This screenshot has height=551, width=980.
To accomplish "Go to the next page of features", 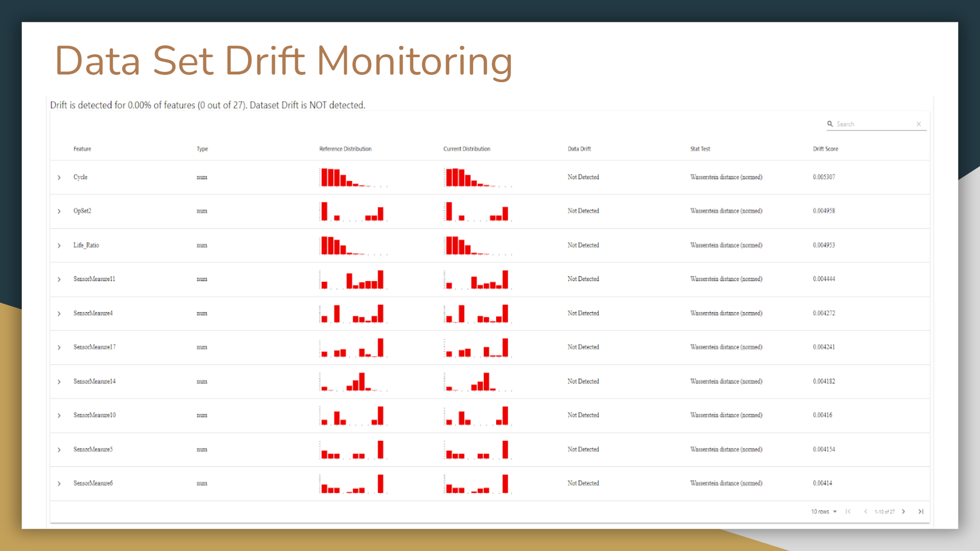I will coord(903,511).
